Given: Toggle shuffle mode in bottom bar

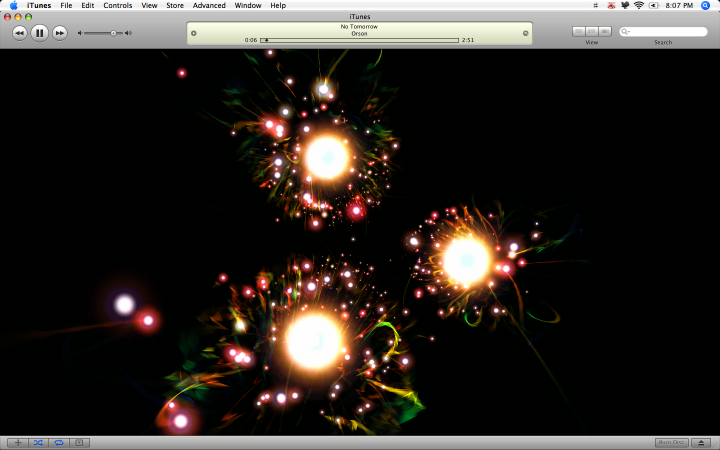Looking at the screenshot, I should click(38, 443).
